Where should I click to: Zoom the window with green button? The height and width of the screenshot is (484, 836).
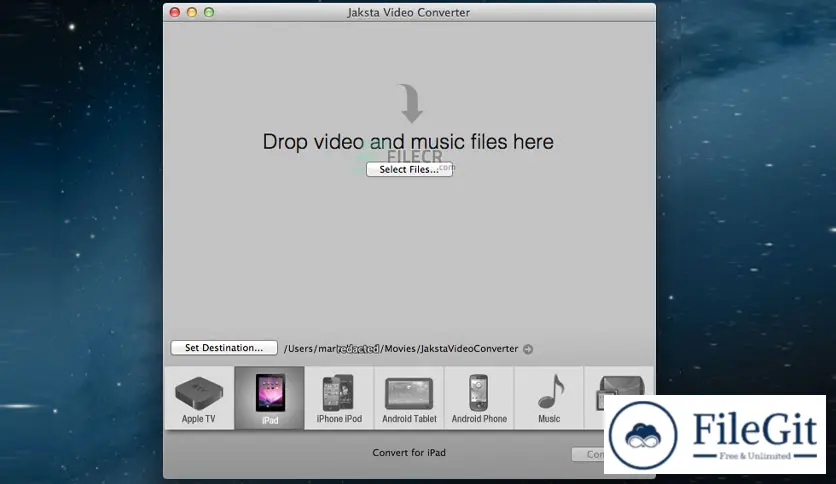point(209,12)
